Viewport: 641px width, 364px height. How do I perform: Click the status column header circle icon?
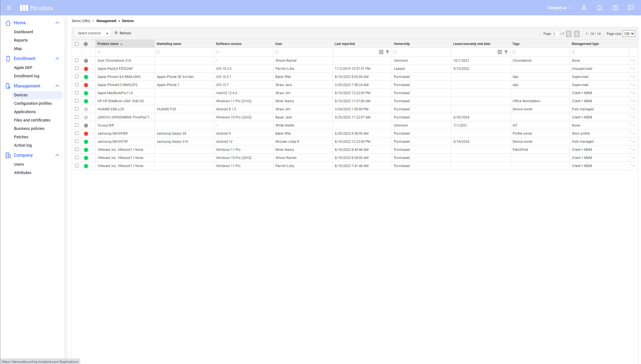tap(86, 44)
